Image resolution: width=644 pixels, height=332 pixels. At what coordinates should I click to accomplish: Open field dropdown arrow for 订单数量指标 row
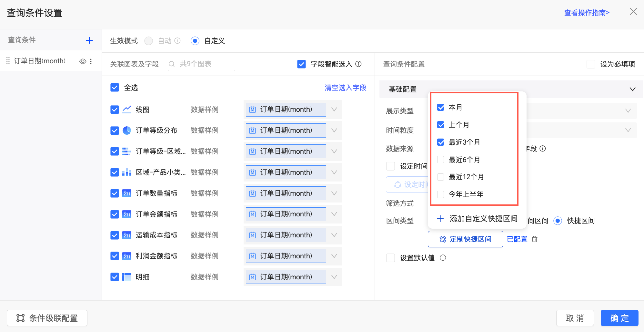(x=334, y=193)
